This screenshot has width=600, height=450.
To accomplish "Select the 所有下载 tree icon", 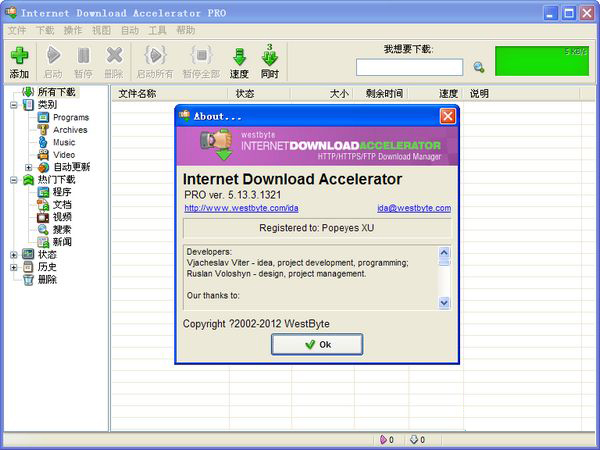I will click(28, 92).
